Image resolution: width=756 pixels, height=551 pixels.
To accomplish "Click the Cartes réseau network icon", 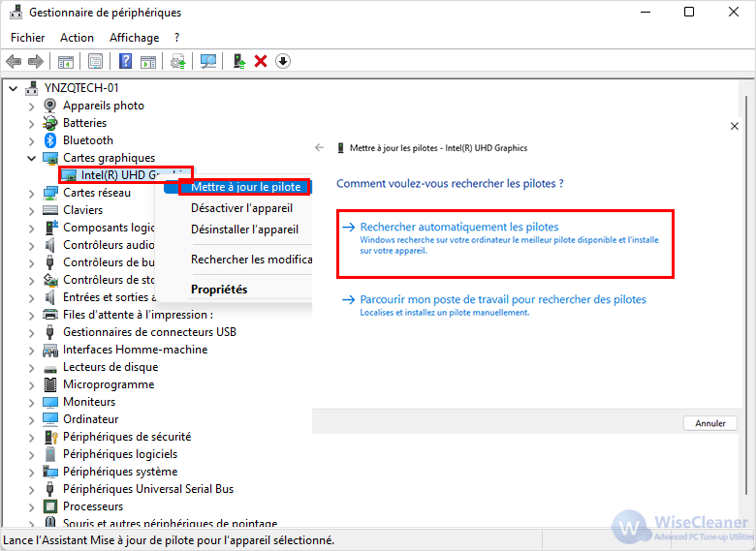I will pos(50,193).
